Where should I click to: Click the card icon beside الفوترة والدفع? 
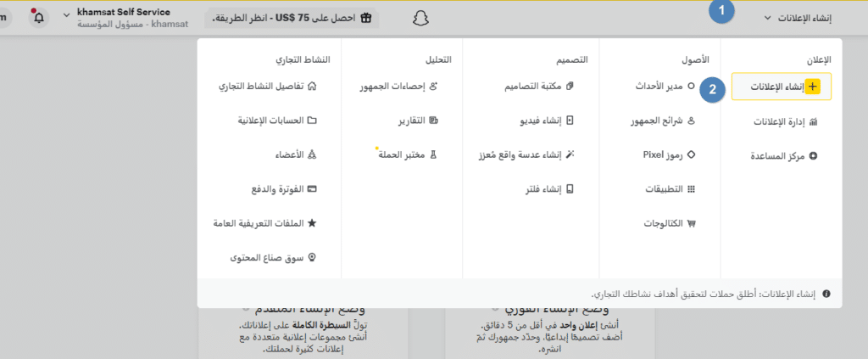pos(312,189)
